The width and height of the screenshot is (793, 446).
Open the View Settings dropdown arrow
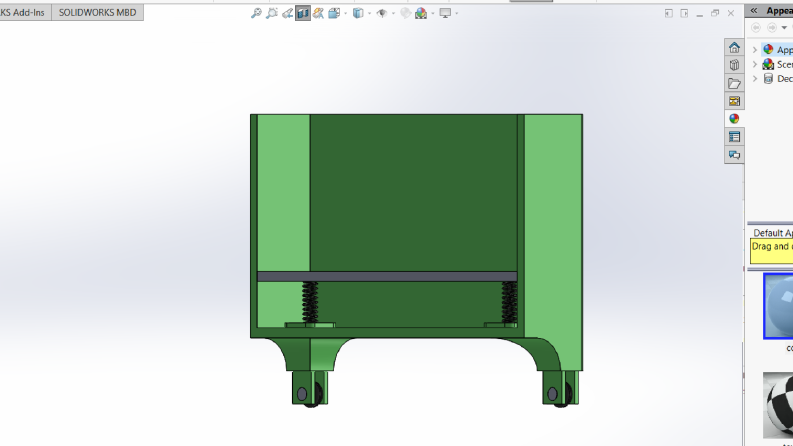point(457,13)
